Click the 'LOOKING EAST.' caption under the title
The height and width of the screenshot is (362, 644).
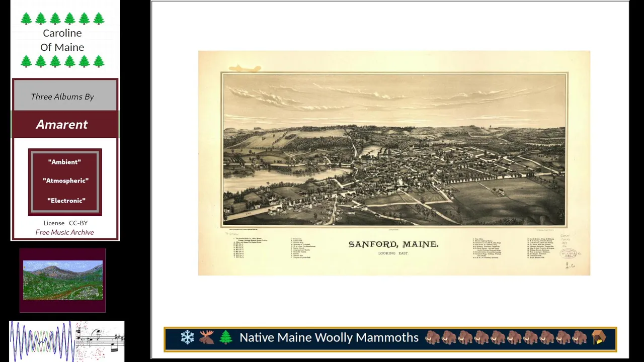393,253
